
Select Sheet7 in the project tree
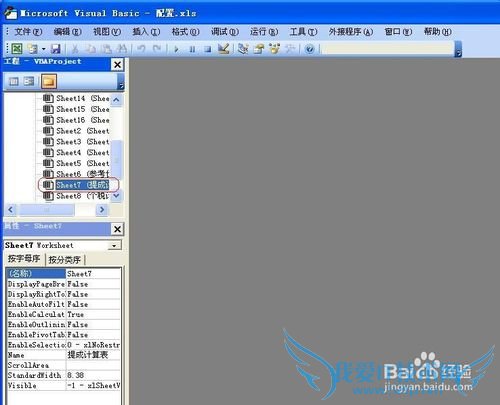click(76, 185)
